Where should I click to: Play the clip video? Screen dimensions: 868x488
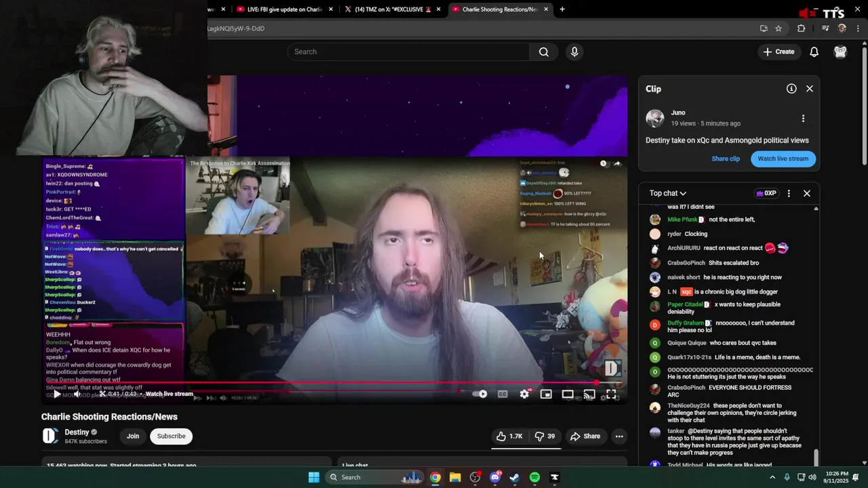coord(57,394)
